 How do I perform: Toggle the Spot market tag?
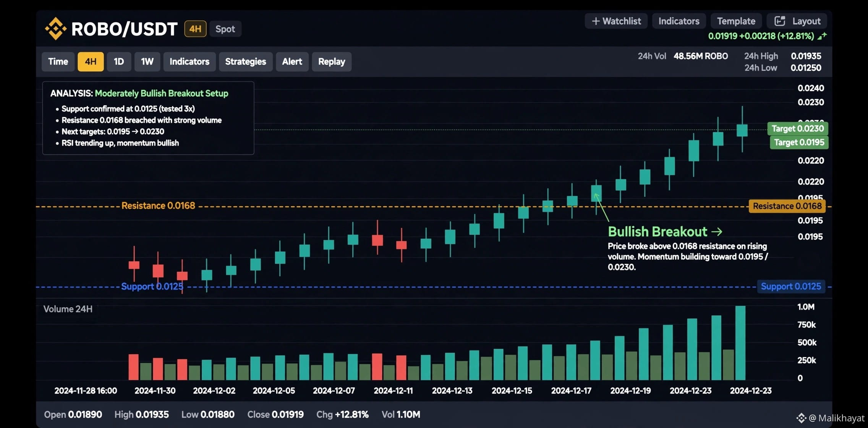click(225, 29)
